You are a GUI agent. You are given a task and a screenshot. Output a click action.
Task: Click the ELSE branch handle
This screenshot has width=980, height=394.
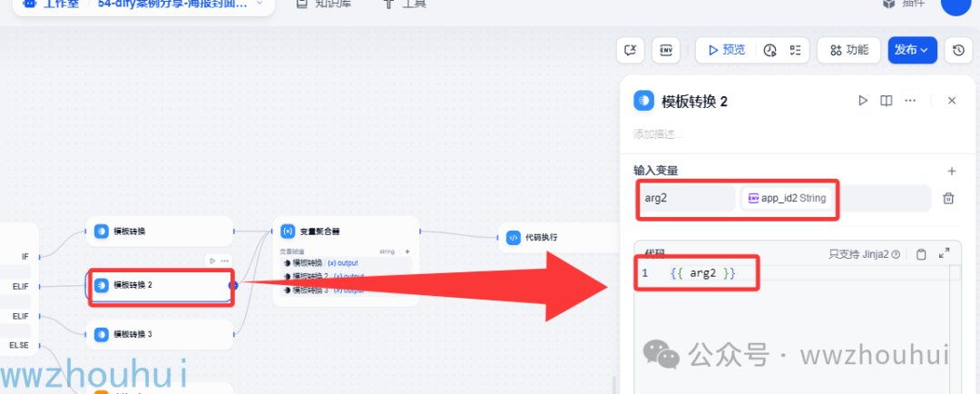click(x=39, y=345)
